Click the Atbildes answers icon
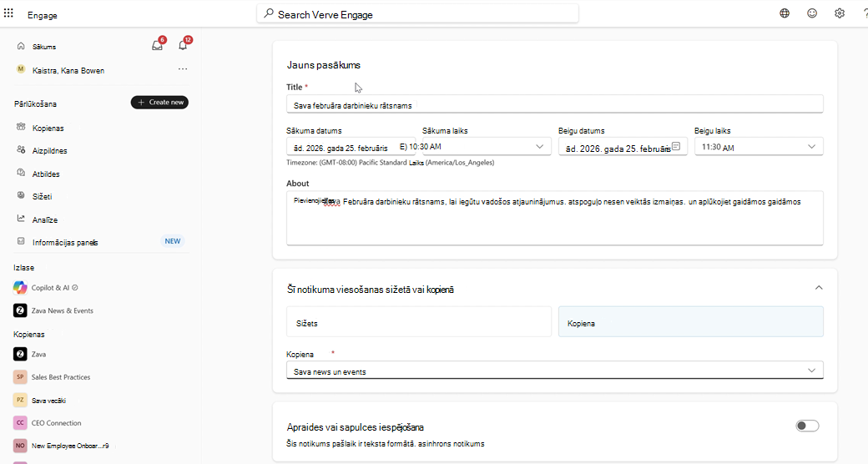The width and height of the screenshot is (868, 464). coord(21,173)
